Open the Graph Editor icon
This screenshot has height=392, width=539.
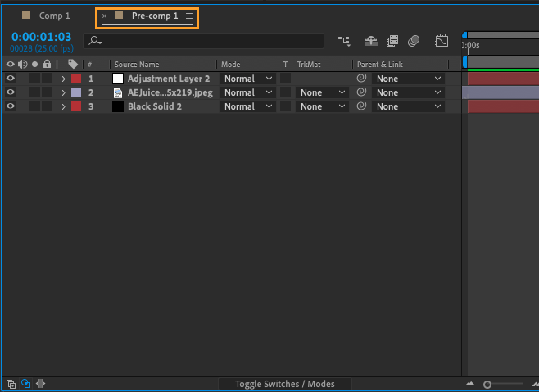[x=442, y=41]
